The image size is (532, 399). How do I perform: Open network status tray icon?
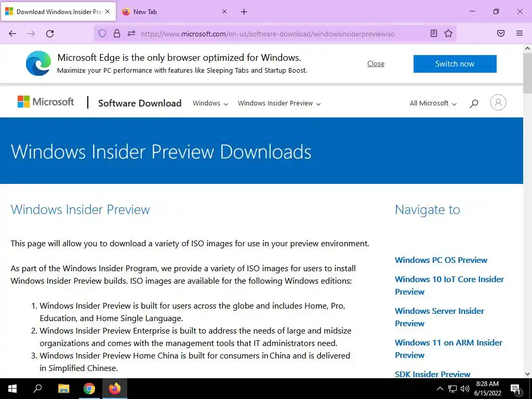point(453,389)
